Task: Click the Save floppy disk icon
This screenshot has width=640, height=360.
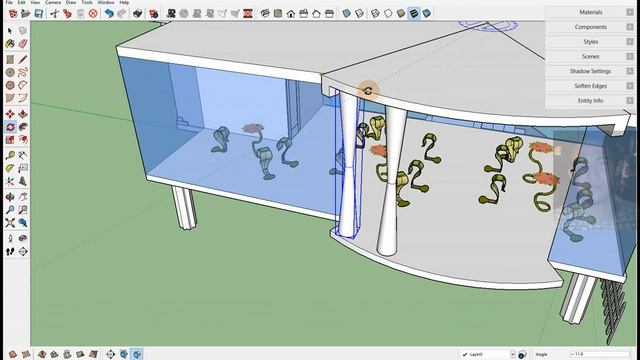Action: pos(38,13)
